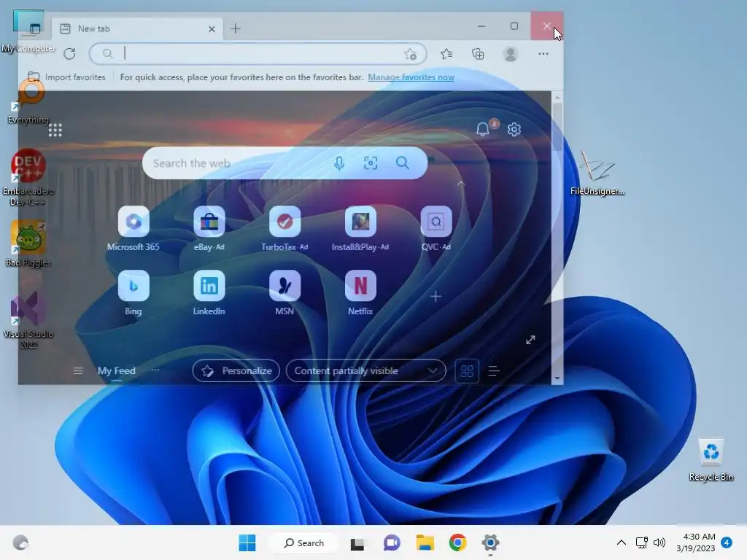This screenshot has height=560, width=747.
Task: Open Google Chrome from taskbar
Action: [x=458, y=542]
